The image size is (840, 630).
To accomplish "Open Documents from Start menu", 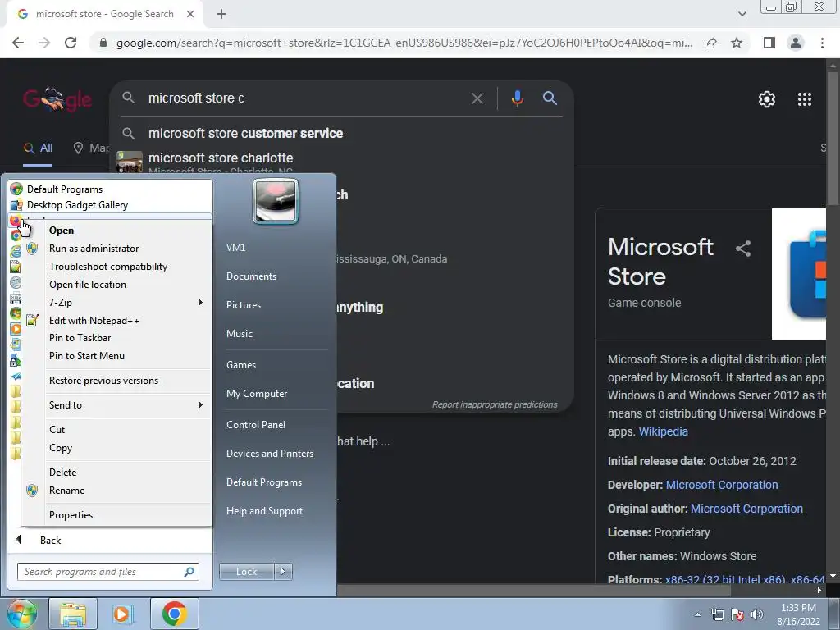I will pyautogui.click(x=251, y=276).
